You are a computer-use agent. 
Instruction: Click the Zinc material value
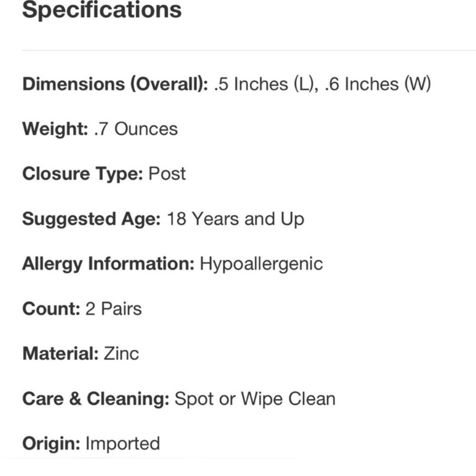[x=121, y=354]
